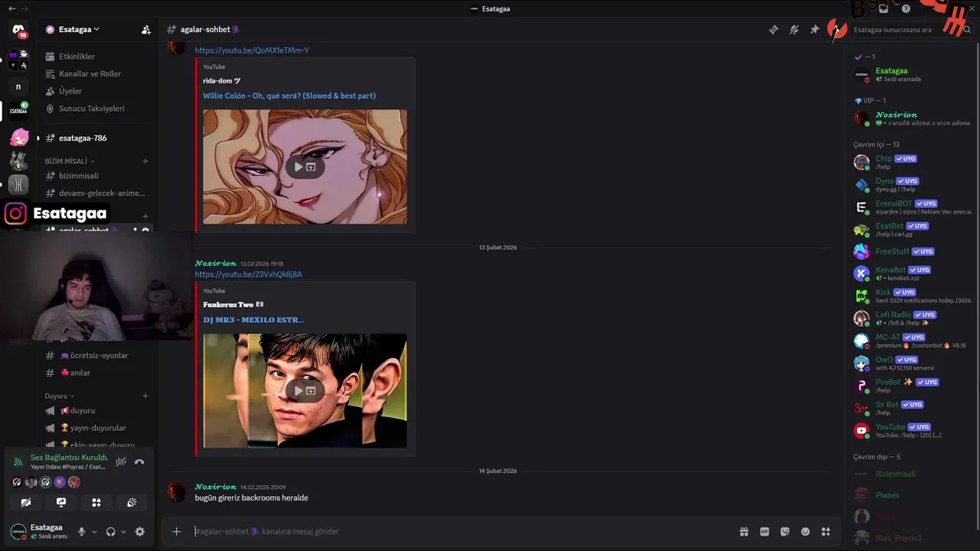Select the esatagaa-786 channel
The image size is (980, 551).
96,139
